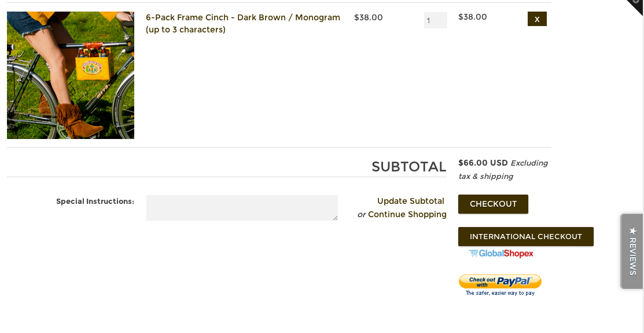The image size is (644, 333).
Task: Check out with the PayPal button
Action: pos(500,281)
